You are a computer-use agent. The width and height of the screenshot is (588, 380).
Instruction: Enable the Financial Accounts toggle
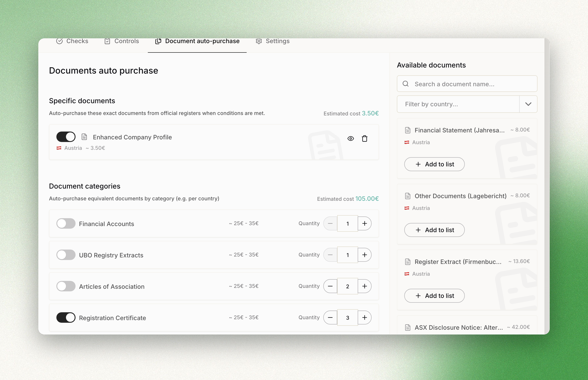(x=66, y=224)
